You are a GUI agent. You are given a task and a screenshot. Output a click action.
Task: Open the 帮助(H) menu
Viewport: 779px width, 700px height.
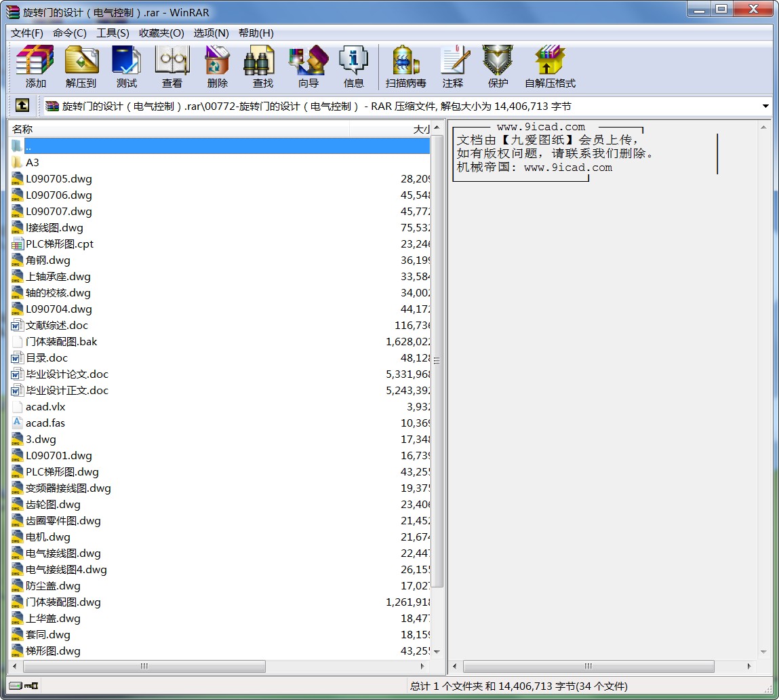pyautogui.click(x=256, y=33)
